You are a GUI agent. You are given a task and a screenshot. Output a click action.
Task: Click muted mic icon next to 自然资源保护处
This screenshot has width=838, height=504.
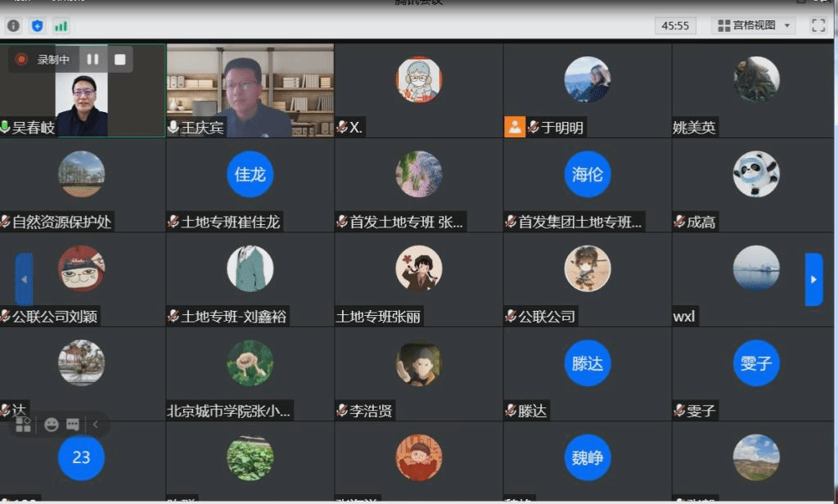[6, 221]
